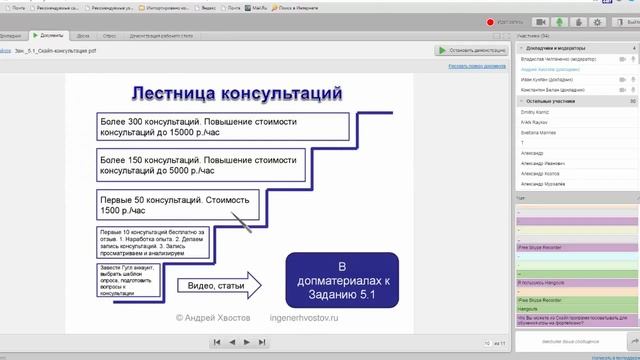
Task: Switch to the Опрос tab
Action: 109,36
